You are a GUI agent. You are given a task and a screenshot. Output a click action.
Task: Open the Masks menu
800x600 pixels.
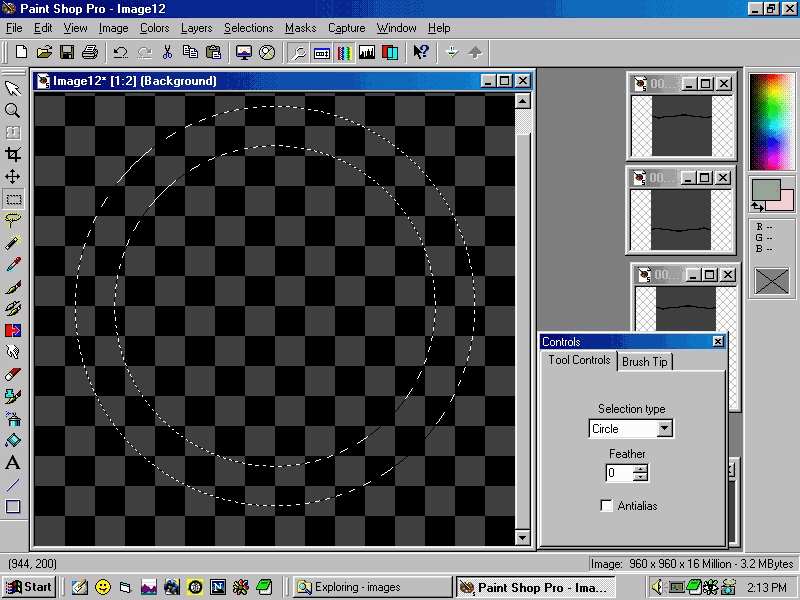(x=300, y=28)
